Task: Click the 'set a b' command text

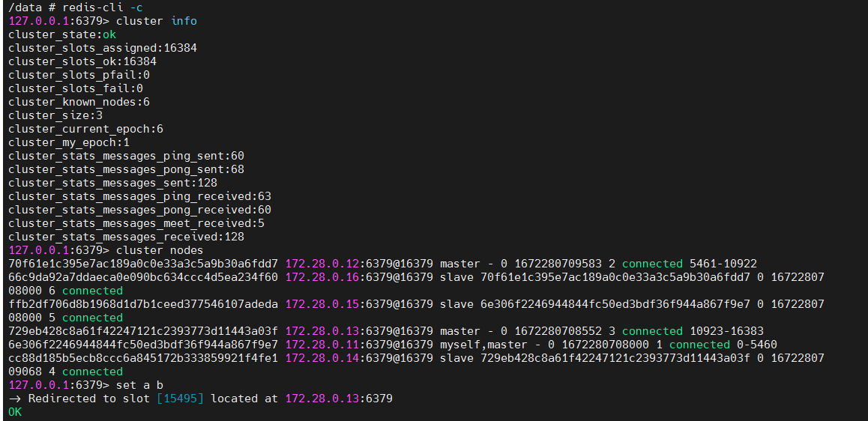Action: 140,385
